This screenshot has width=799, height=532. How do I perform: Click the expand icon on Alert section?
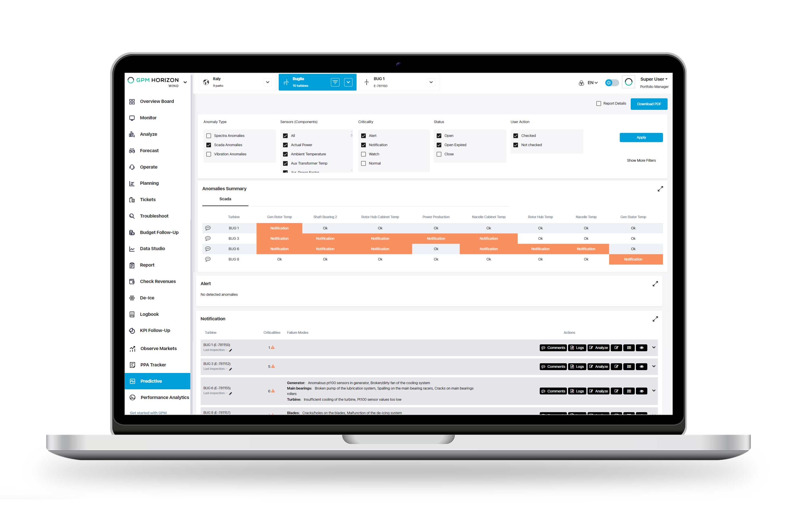tap(655, 283)
